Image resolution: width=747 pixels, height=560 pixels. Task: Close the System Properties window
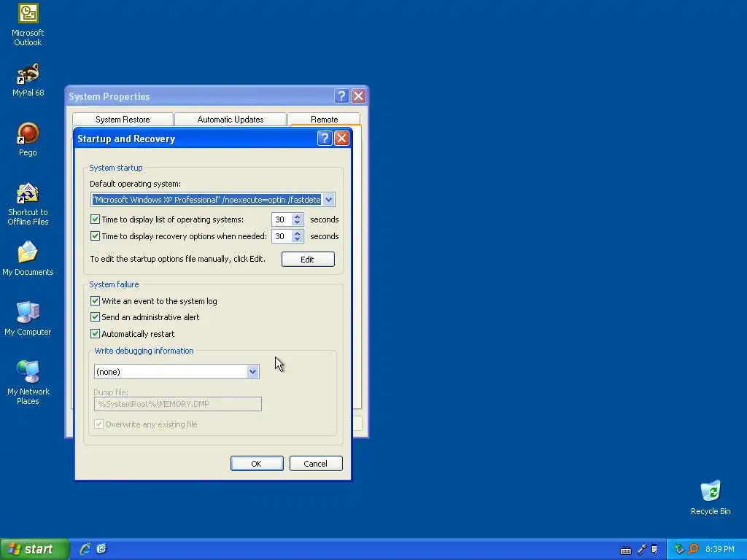(358, 96)
